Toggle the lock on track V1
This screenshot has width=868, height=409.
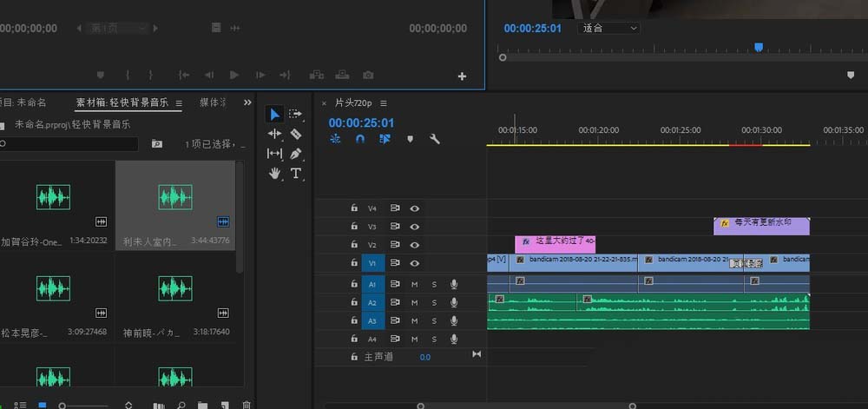tap(354, 263)
